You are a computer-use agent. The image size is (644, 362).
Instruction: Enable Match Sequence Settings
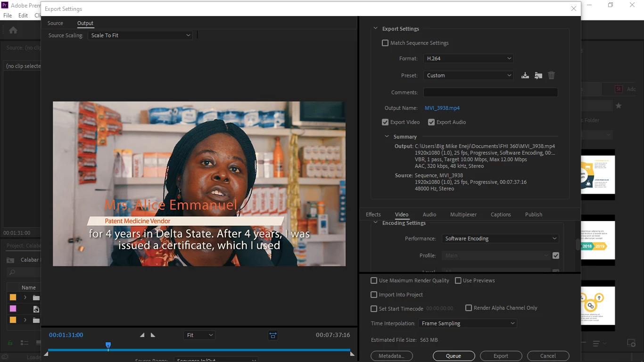point(385,43)
